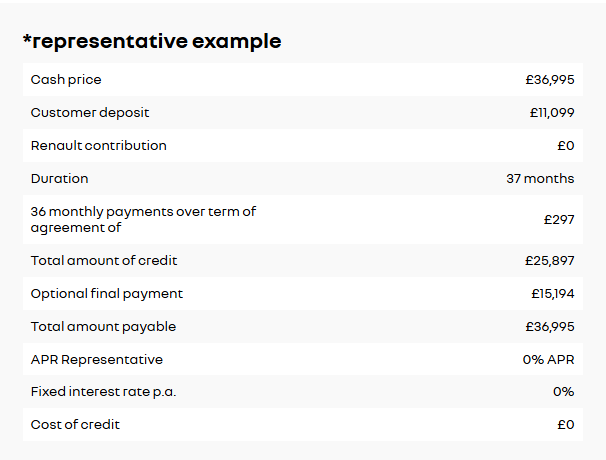Viewport: 606px width, 460px height.
Task: Click the cash price value of £36,995
Action: click(550, 80)
